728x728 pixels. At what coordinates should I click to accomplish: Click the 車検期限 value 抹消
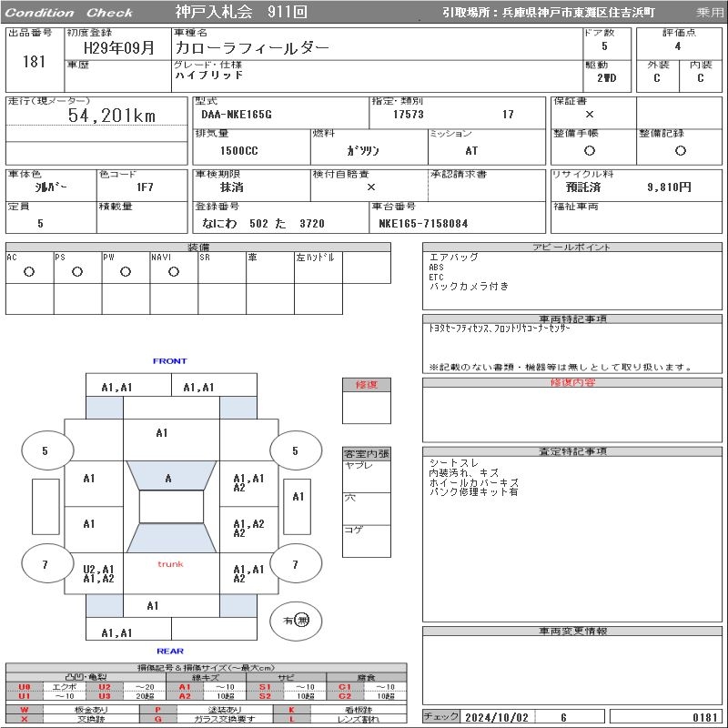pyautogui.click(x=232, y=187)
